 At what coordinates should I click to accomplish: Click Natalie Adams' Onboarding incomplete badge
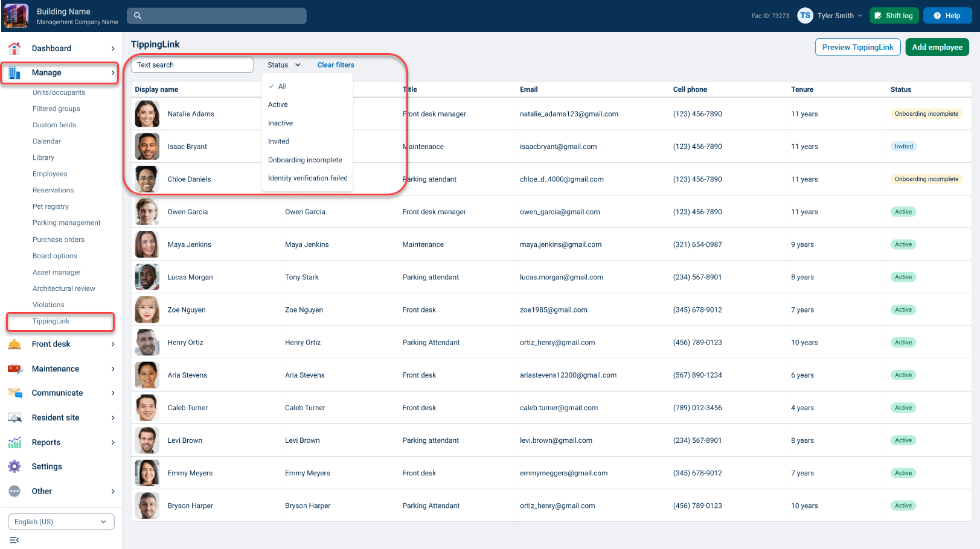pos(926,113)
